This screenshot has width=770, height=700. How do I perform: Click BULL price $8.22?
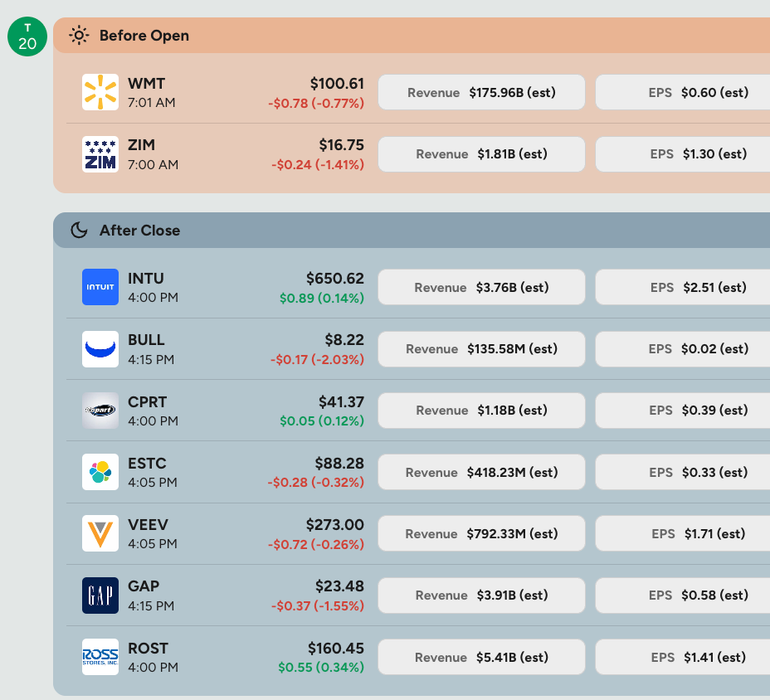click(x=344, y=340)
